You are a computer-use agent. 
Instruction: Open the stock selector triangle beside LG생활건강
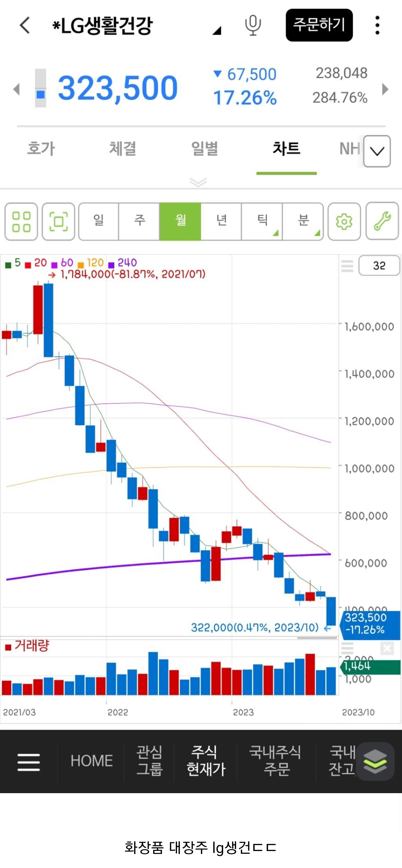[217, 31]
